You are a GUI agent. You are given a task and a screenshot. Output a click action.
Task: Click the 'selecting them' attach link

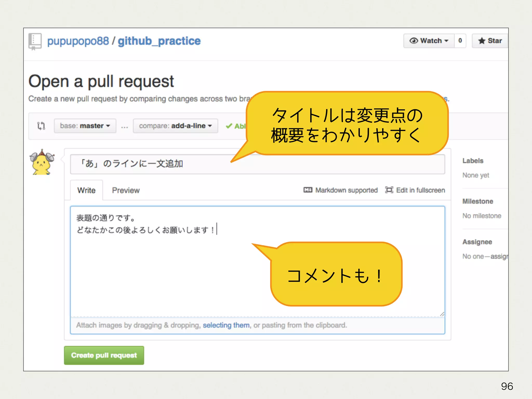pyautogui.click(x=226, y=325)
